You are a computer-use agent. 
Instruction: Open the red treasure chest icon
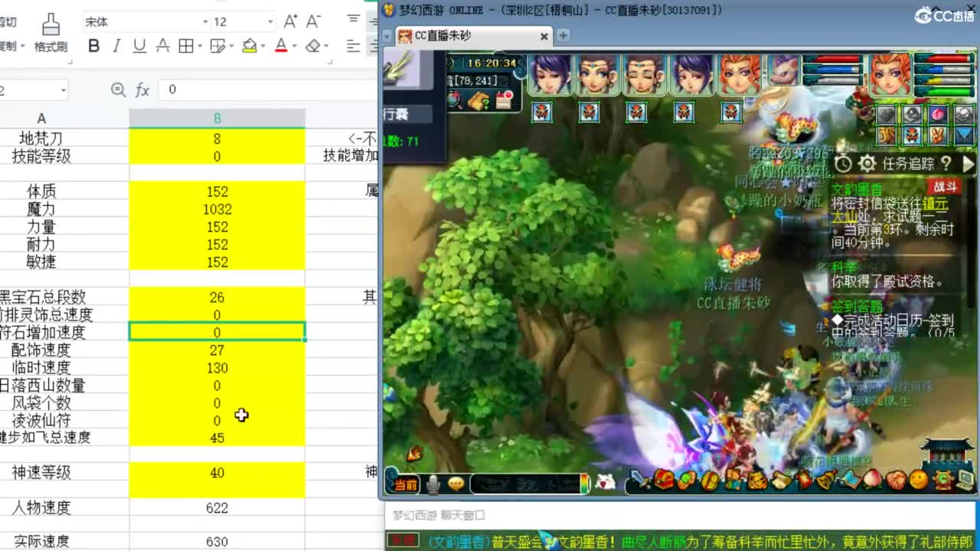[663, 480]
